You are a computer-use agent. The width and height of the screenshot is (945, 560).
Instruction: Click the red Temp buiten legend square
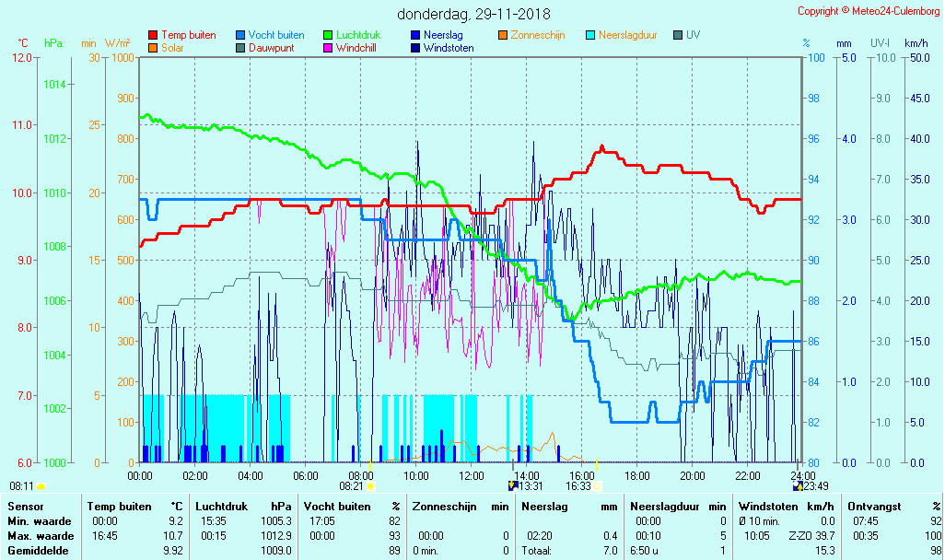[x=153, y=35]
